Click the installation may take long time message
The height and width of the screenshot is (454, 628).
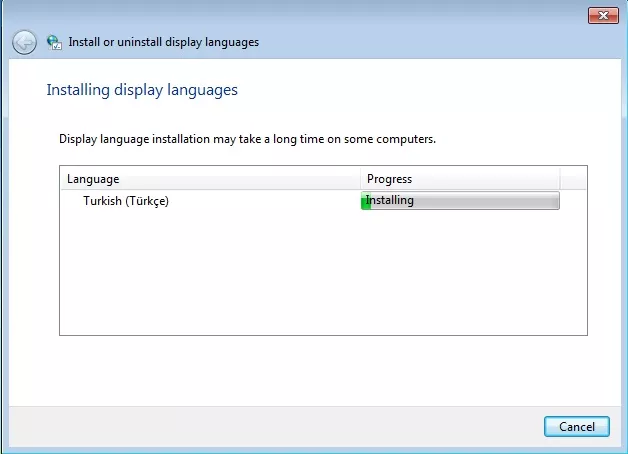pyautogui.click(x=247, y=139)
